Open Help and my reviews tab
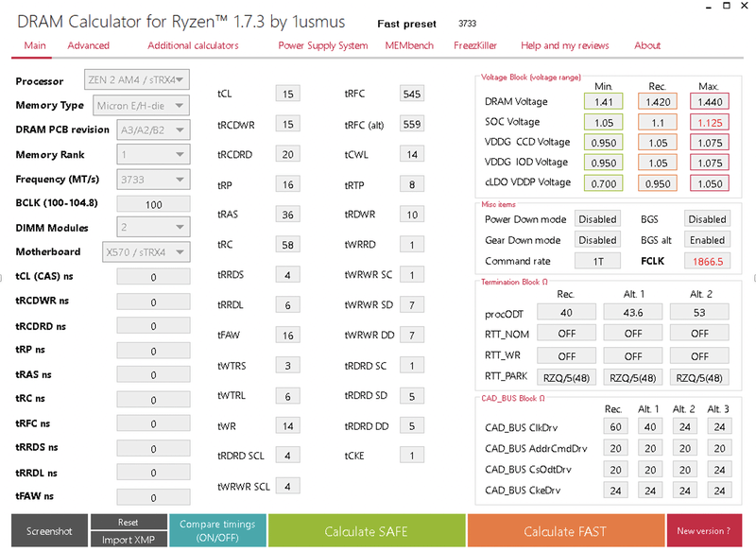 point(564,45)
